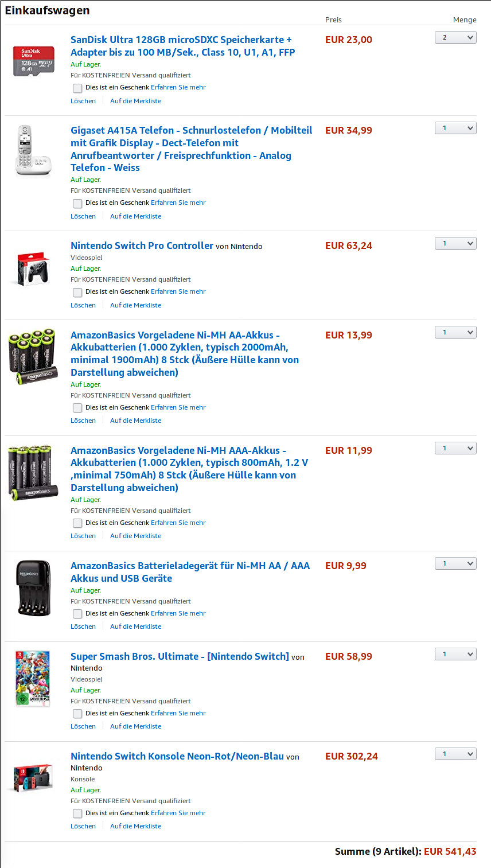491x868 pixels.
Task: Open the AA-Akkus battery pack image
Action: tap(33, 356)
